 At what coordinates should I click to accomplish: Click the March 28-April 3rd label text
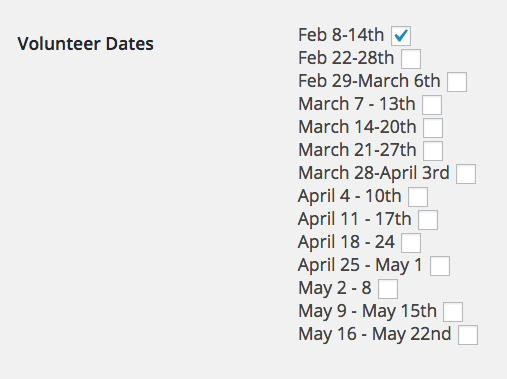[x=374, y=173]
